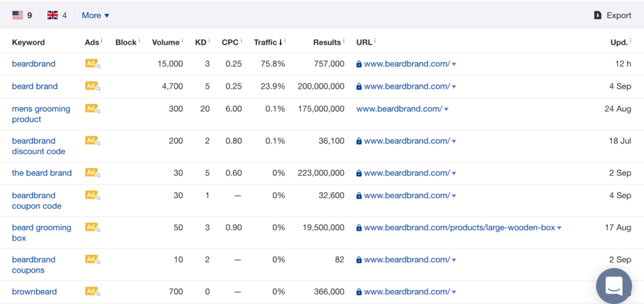Open the mens grooming product keyword link
The width and height of the screenshot is (644, 304).
tap(41, 114)
